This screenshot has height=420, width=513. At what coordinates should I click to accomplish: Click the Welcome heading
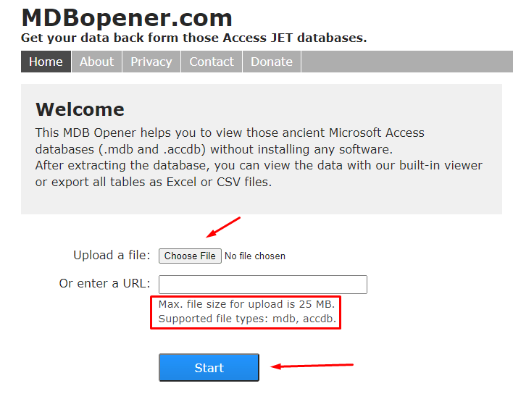(x=80, y=109)
